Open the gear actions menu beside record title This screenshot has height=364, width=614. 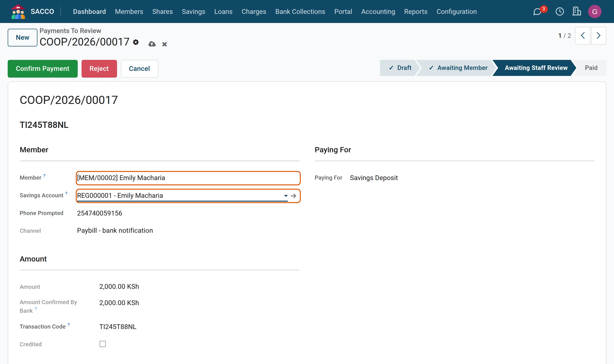point(136,42)
